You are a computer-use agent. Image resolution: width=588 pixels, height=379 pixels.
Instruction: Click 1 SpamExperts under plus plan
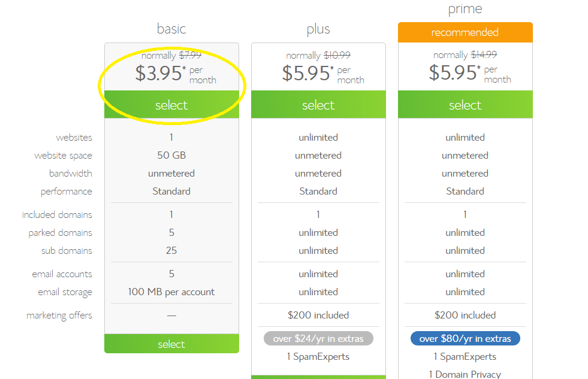(x=318, y=356)
